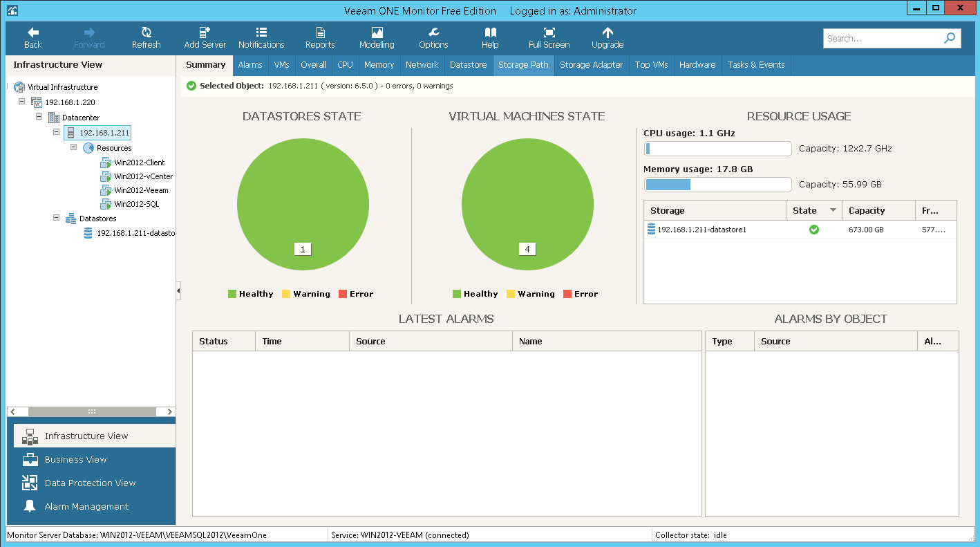This screenshot has width=980, height=547.
Task: Open the Storage Adapter tab
Action: coord(591,65)
